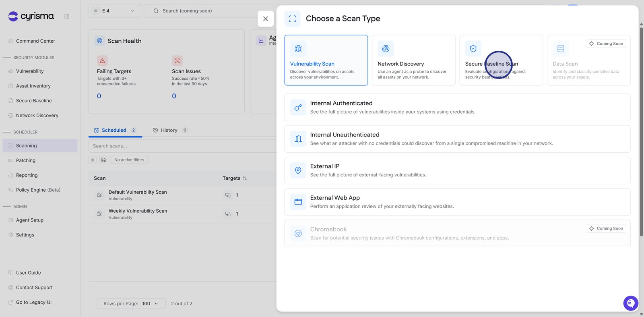Collapse the sidebar with the panel toggle
644x317 pixels.
67,17
